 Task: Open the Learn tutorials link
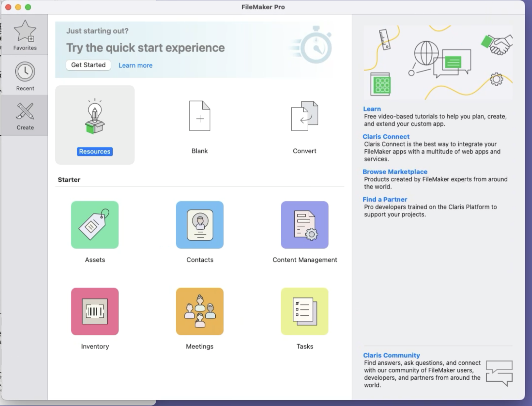point(372,109)
